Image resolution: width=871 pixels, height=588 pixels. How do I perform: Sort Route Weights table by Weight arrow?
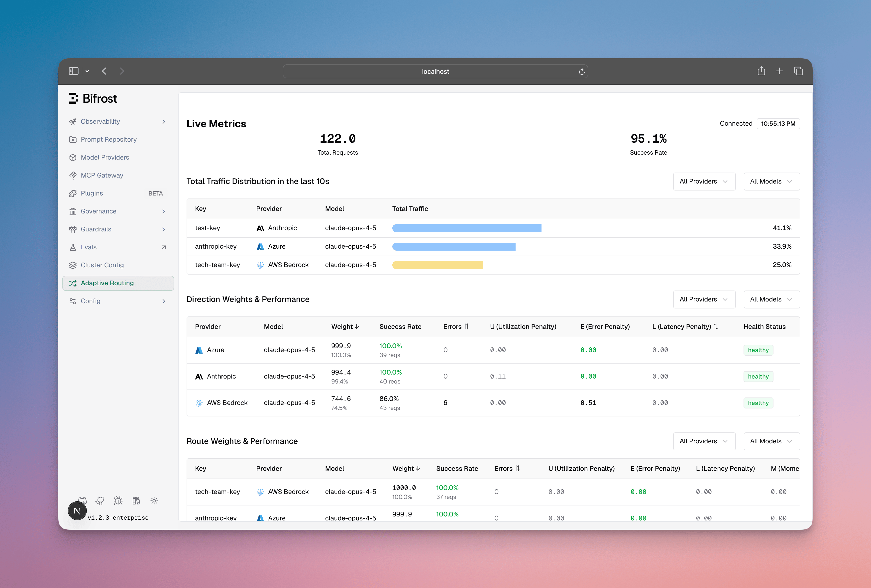tap(418, 469)
